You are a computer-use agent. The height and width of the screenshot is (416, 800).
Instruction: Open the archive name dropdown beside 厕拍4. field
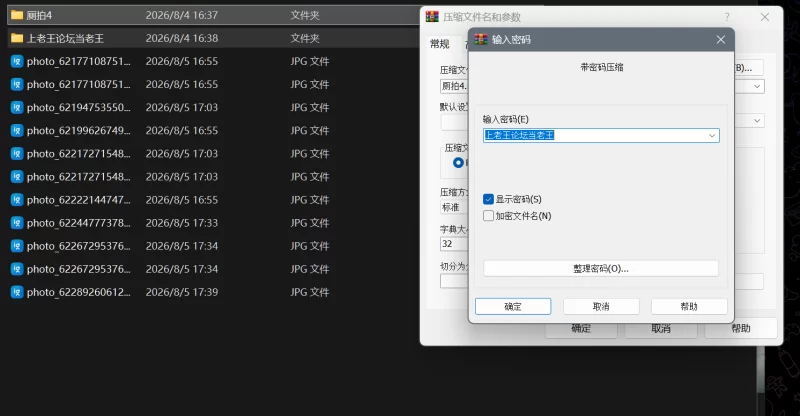click(x=757, y=86)
